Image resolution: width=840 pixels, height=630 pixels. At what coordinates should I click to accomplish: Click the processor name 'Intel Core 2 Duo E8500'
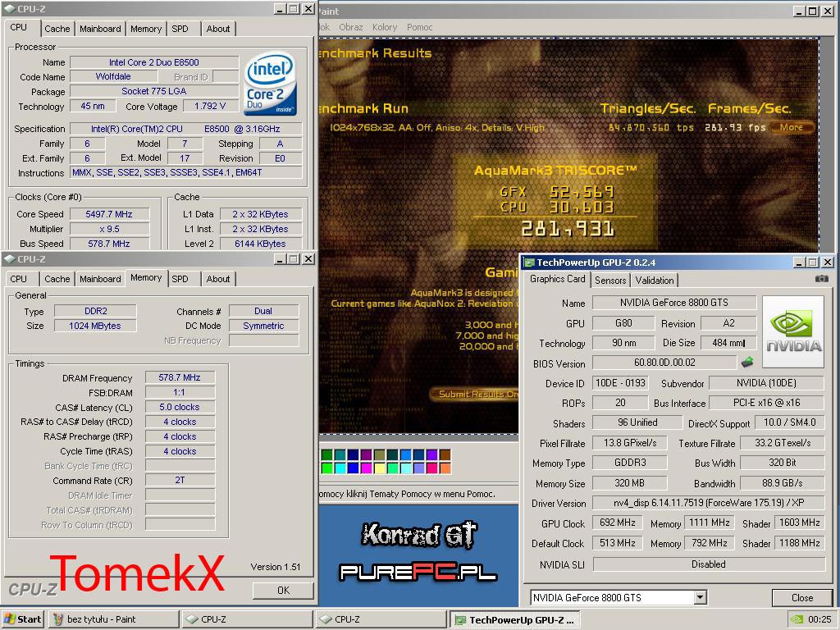(154, 62)
